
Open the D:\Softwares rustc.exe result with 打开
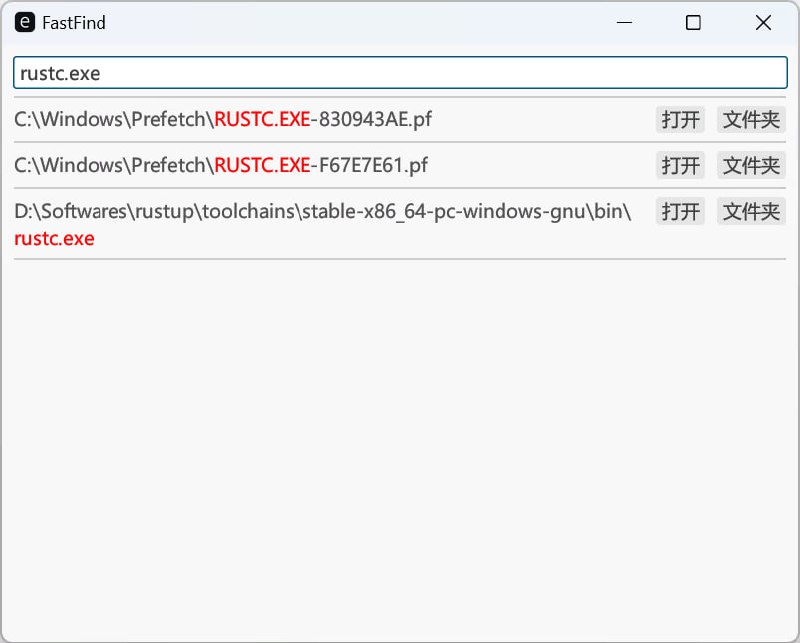[x=680, y=211]
